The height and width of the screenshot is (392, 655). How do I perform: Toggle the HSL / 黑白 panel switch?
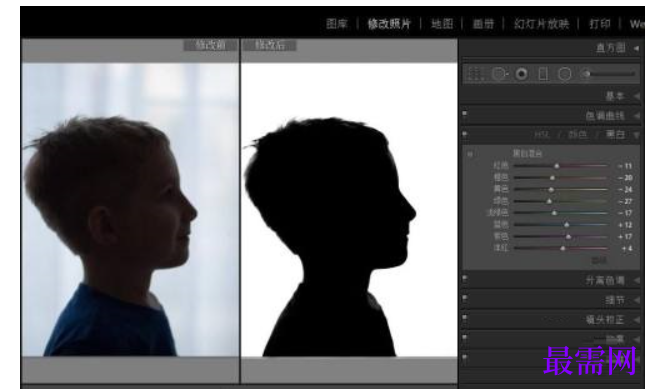465,134
